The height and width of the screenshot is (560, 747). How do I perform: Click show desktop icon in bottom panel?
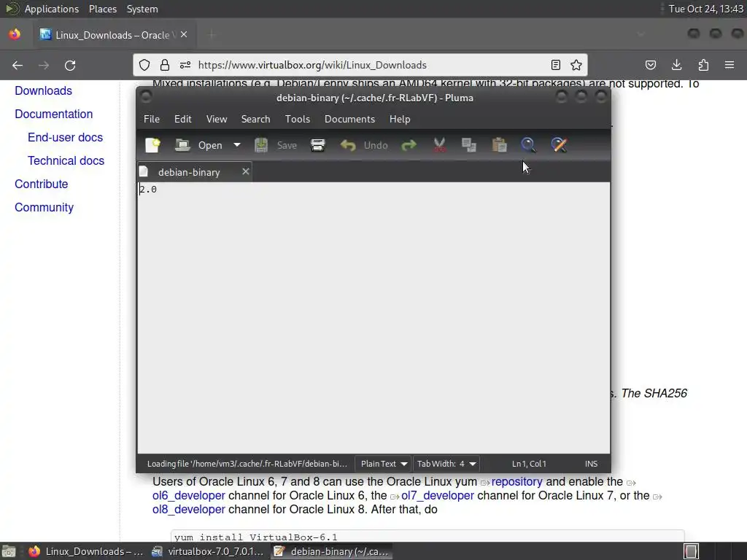pos(9,551)
